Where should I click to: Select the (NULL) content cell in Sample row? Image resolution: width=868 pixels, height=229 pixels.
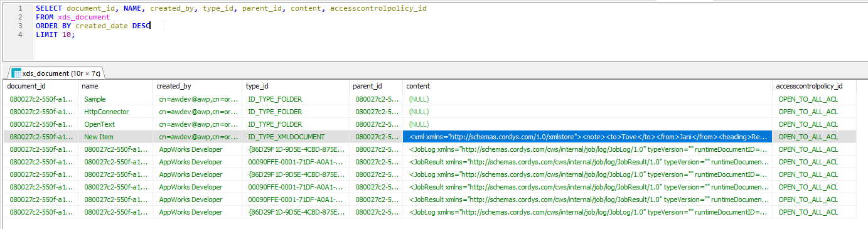pos(587,99)
